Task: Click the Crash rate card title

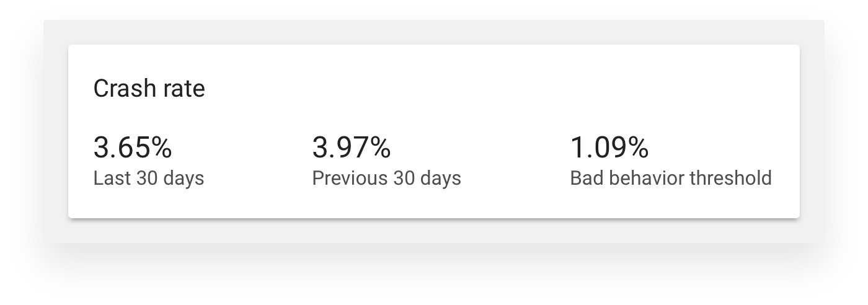Action: 149,89
